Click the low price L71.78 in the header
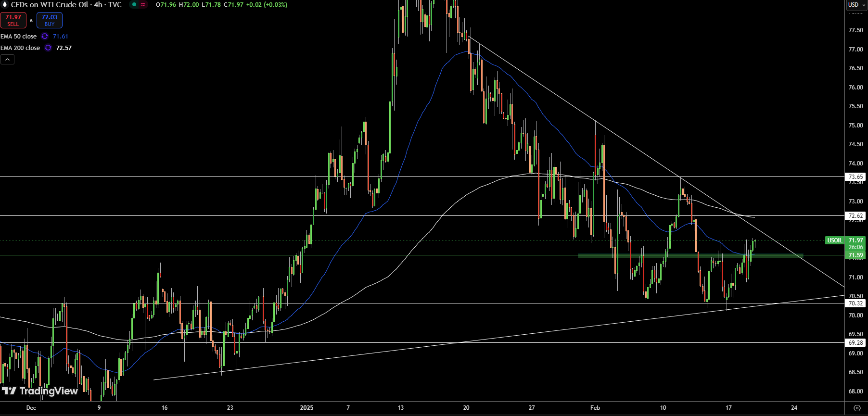This screenshot has height=416, width=868. click(211, 4)
